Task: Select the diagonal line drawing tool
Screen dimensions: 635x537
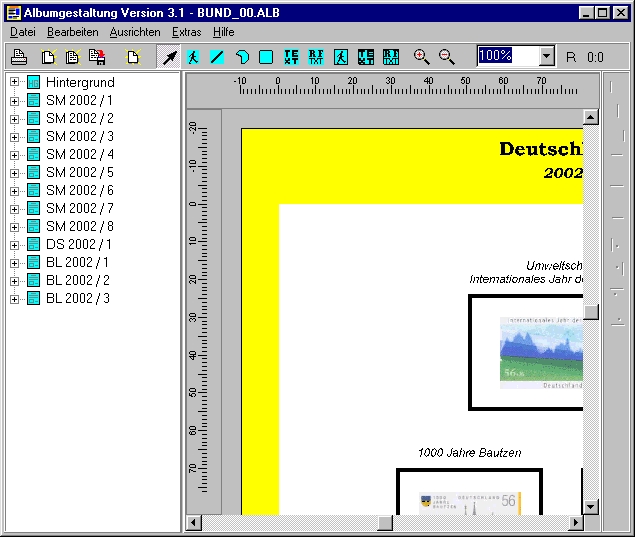Action: (x=217, y=57)
